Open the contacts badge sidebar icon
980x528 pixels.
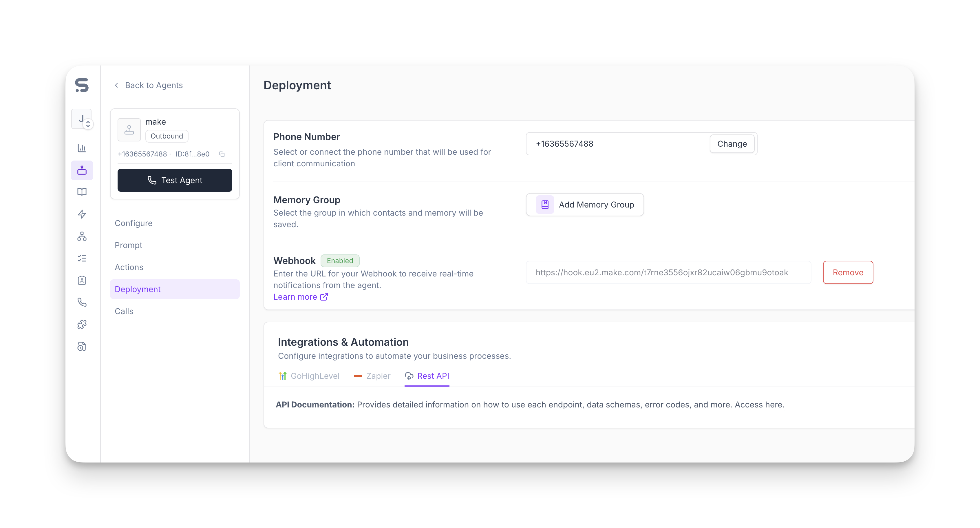[x=82, y=281]
